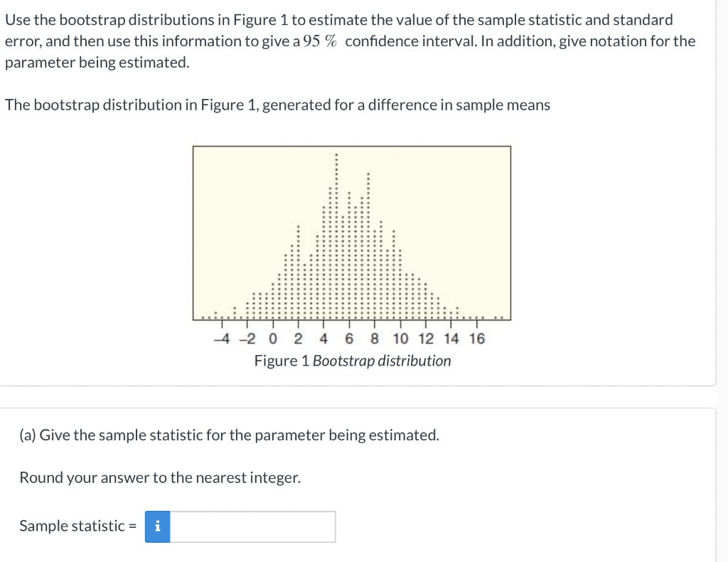The image size is (728, 562).
Task: Click the axis label 16 on the plot
Action: click(x=475, y=339)
